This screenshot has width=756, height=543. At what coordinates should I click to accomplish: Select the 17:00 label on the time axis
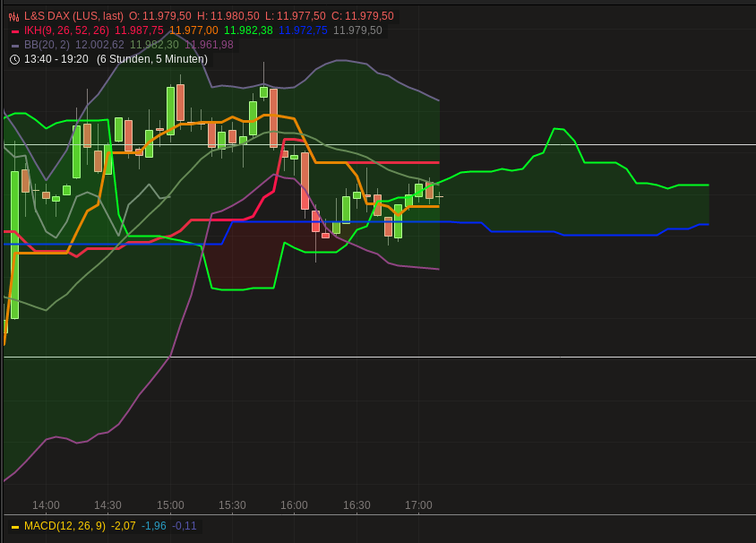click(417, 505)
